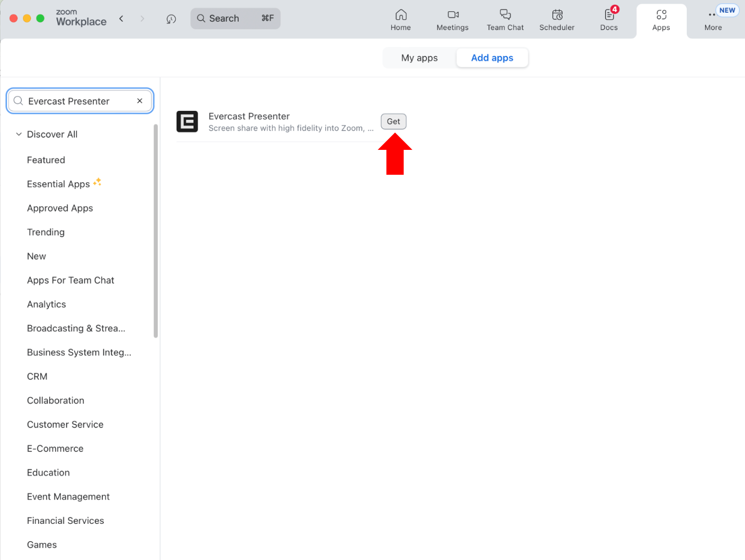Select the Trending category

[x=46, y=232]
